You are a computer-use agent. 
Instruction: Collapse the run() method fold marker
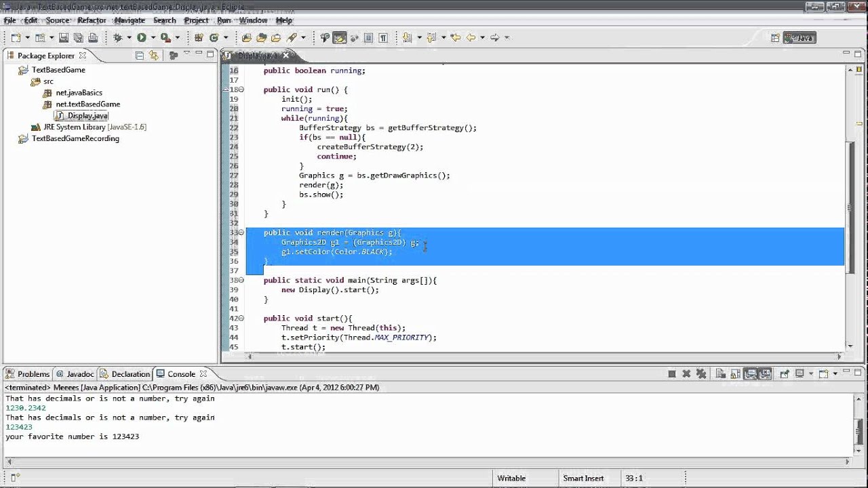point(242,89)
